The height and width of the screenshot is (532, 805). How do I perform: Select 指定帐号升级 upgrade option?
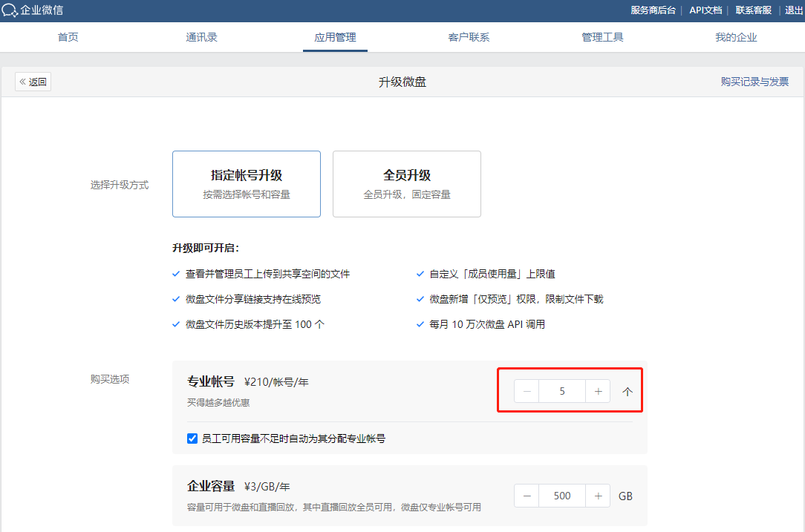click(x=246, y=184)
